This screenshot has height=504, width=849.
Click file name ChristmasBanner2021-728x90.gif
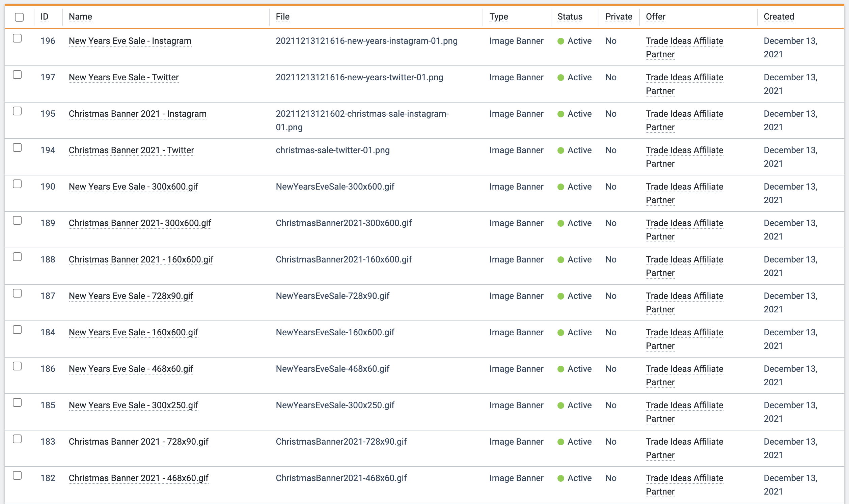(341, 442)
